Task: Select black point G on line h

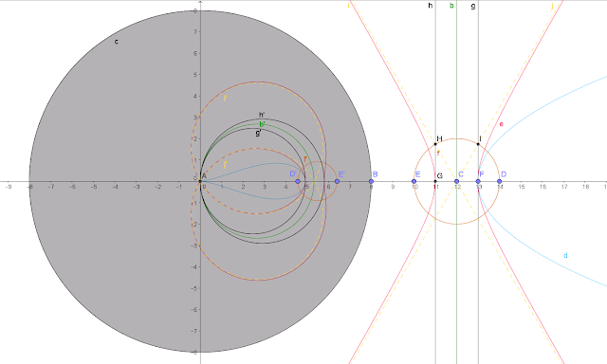Action: [435, 181]
